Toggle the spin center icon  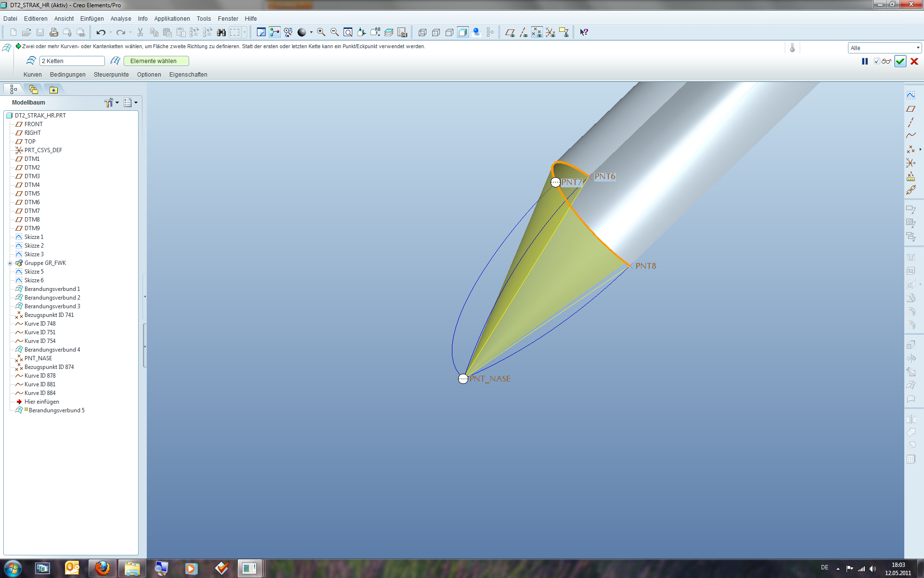pos(275,32)
